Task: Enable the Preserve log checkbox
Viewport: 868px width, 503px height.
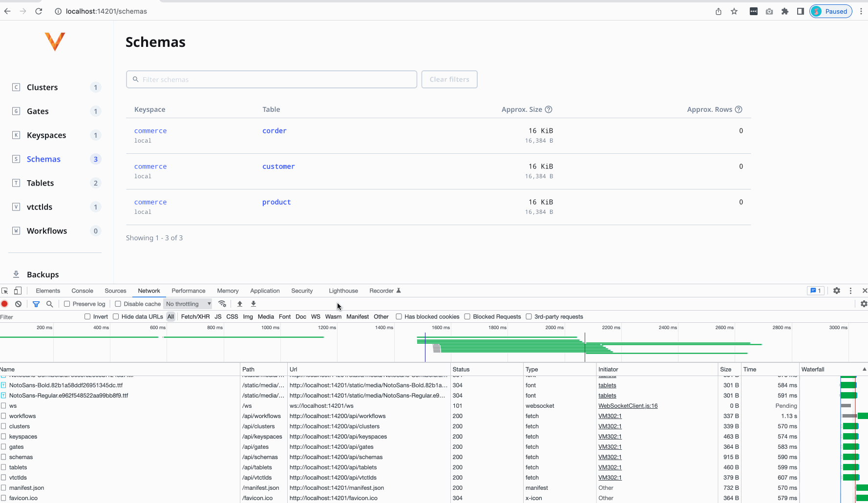Action: (67, 304)
